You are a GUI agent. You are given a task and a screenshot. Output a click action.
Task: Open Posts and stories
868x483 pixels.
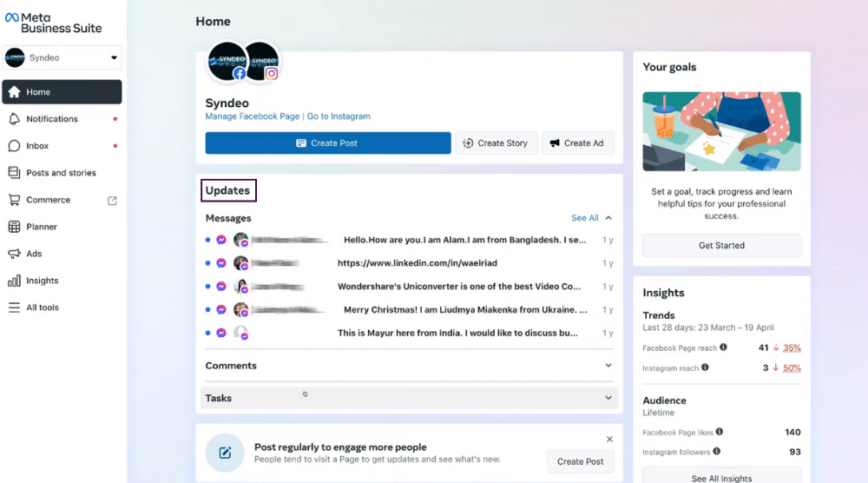(62, 173)
